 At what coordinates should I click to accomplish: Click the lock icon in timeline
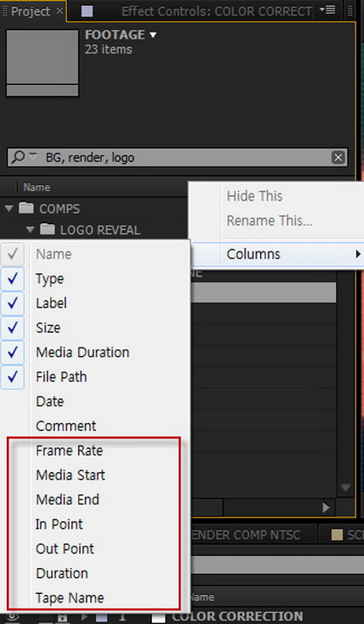tap(62, 617)
